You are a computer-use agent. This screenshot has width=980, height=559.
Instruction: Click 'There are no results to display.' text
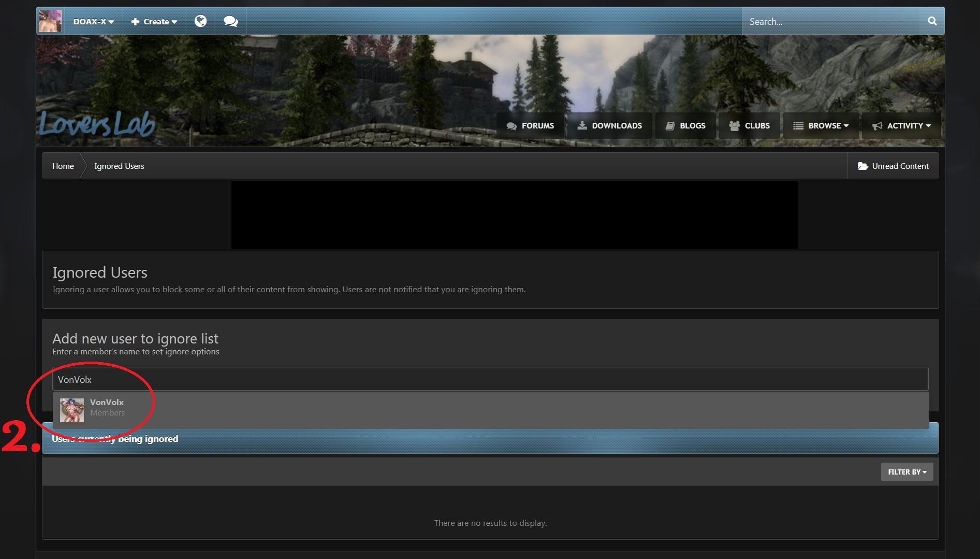(490, 523)
